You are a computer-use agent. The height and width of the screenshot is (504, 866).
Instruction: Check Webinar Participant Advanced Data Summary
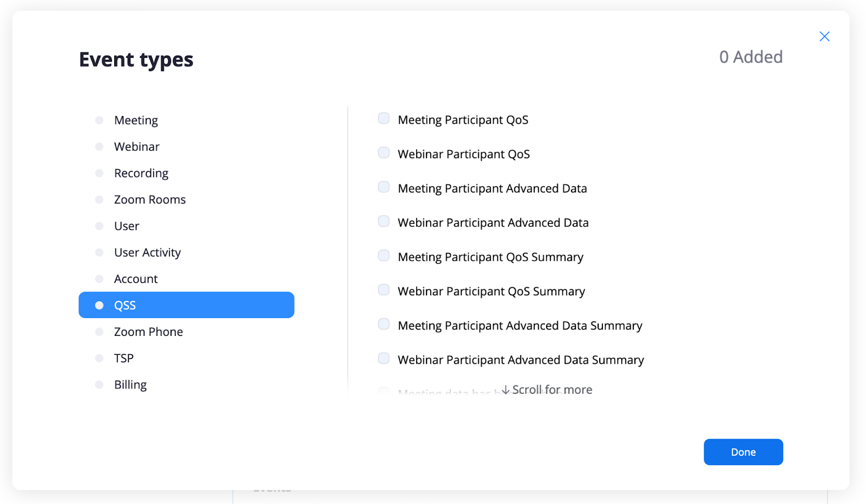(x=383, y=358)
